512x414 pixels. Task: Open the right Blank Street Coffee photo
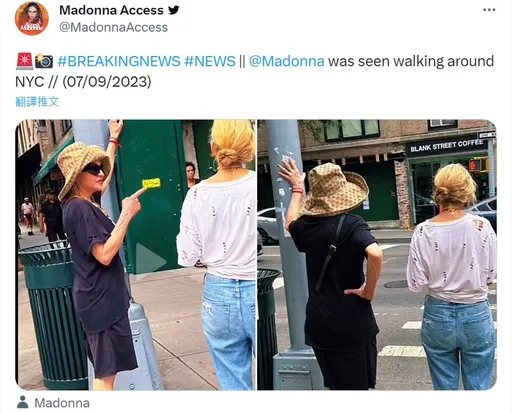[x=377, y=255]
